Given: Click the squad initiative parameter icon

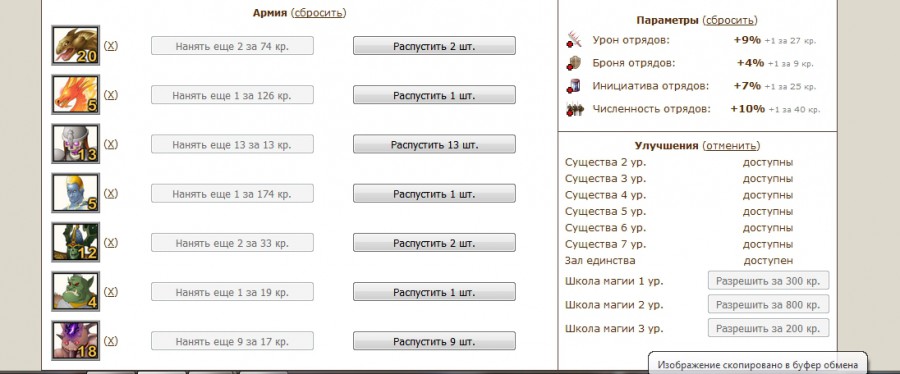Looking at the screenshot, I should click(x=574, y=86).
